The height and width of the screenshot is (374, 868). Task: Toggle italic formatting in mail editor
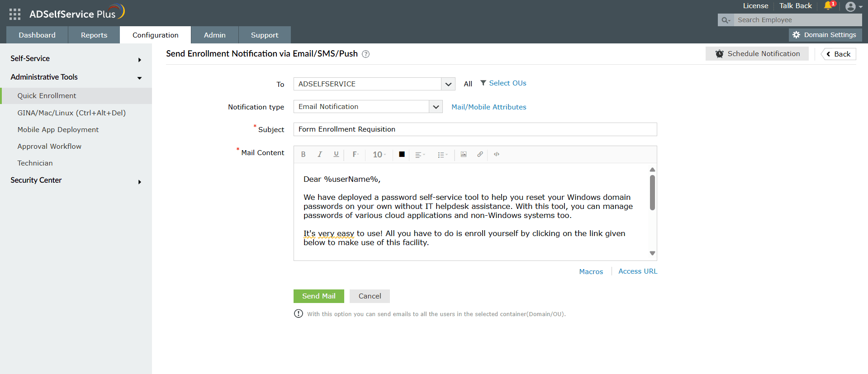(x=320, y=155)
